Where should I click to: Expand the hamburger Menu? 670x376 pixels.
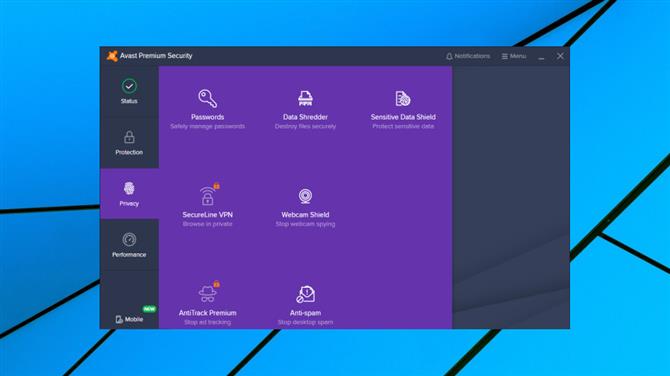tap(514, 56)
